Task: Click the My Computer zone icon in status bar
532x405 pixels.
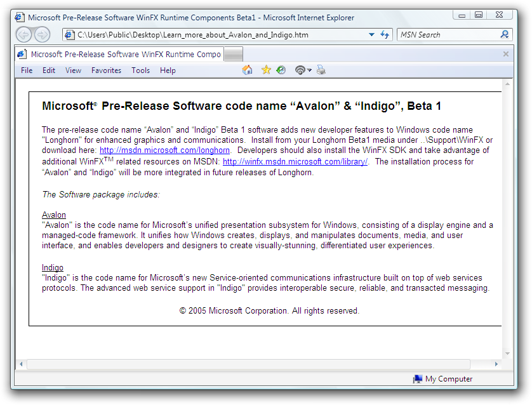Action: click(x=418, y=378)
